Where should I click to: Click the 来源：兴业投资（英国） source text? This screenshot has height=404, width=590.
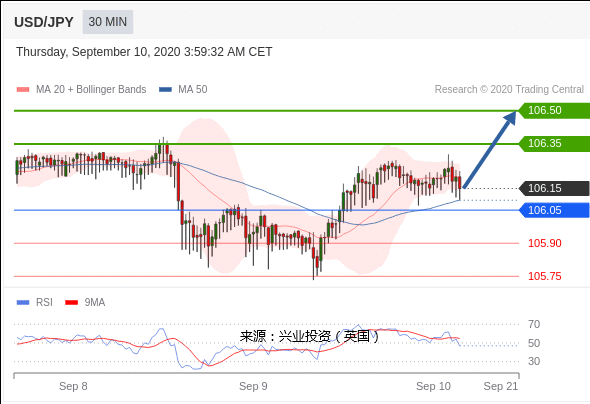310,336
